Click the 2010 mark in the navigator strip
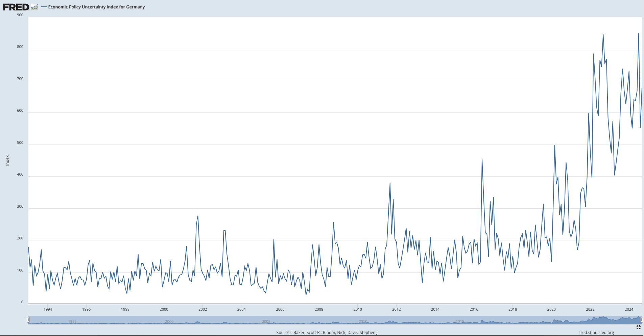This screenshot has width=644, height=336. 363,321
